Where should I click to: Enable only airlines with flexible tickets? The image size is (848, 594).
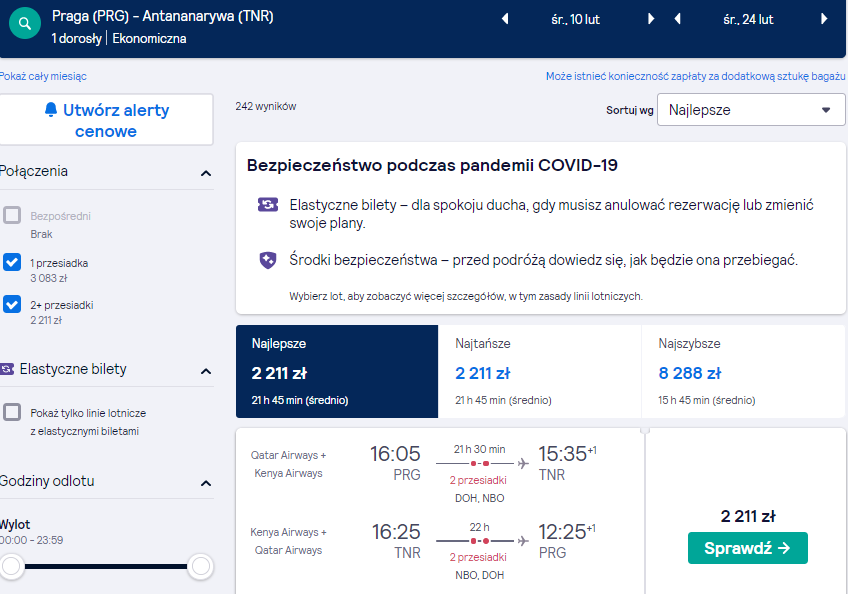coord(12,412)
